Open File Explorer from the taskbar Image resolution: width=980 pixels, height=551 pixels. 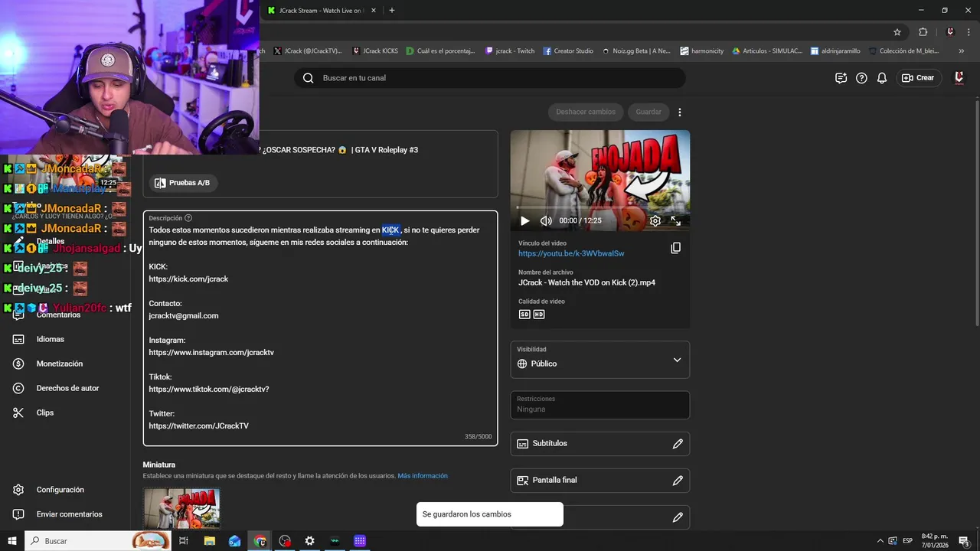[x=209, y=541]
